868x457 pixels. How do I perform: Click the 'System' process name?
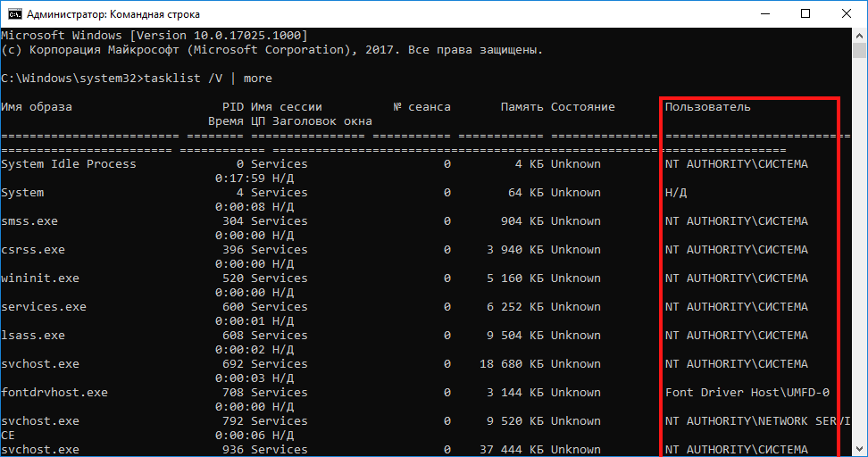click(x=22, y=193)
